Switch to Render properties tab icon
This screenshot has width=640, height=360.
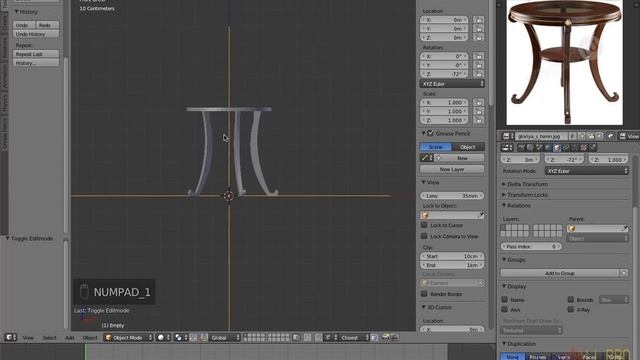point(521,148)
